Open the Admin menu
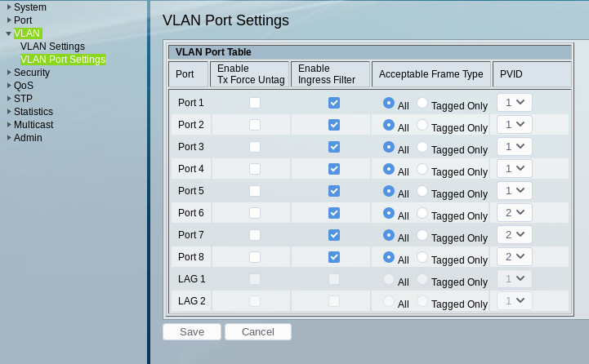589x364 pixels. click(28, 138)
